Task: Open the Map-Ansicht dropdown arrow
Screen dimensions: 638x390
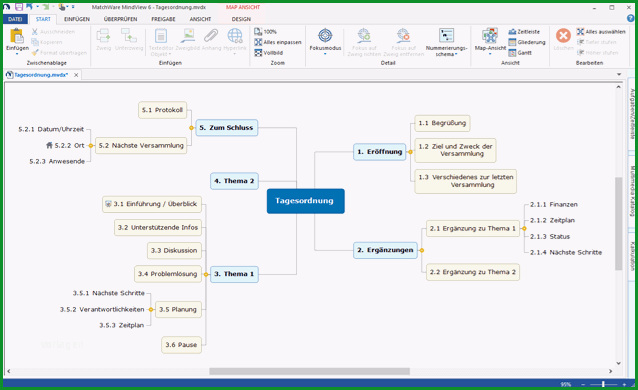Action: coord(490,54)
